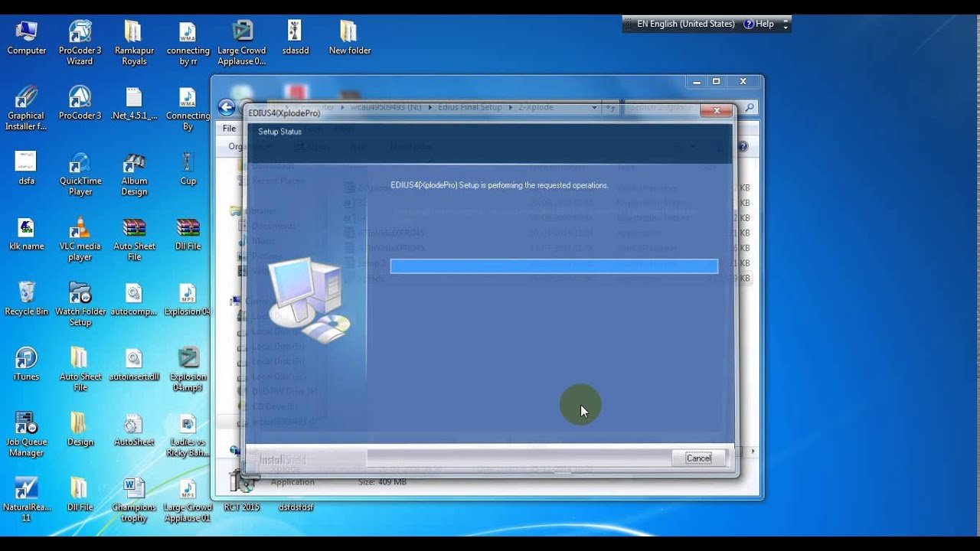Click the setup installation progress bar
The height and width of the screenshot is (551, 980).
tap(553, 266)
